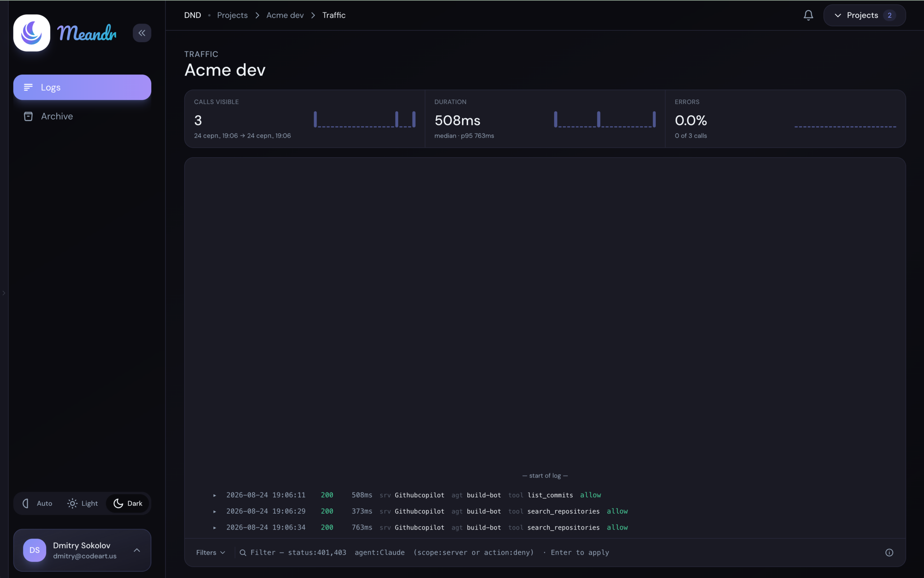Click the Errors sparkline chart
This screenshot has width=924, height=578.
click(845, 126)
